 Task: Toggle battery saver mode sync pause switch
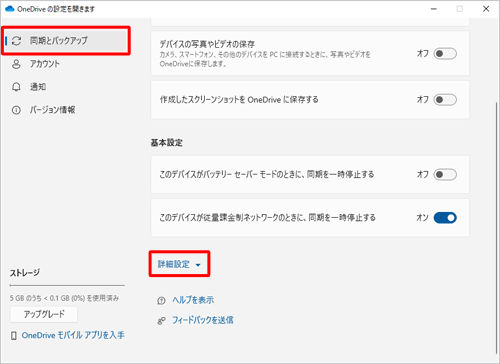click(445, 174)
